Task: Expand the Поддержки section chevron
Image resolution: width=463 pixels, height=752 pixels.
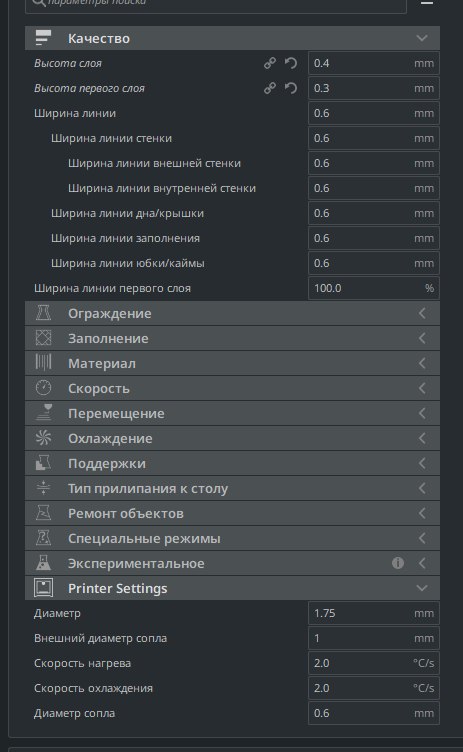Action: point(422,463)
